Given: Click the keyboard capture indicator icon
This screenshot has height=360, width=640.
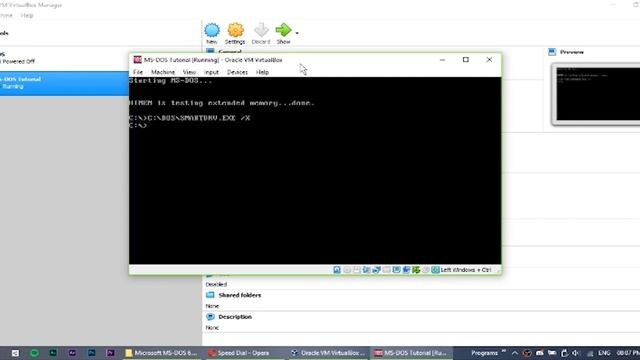Looking at the screenshot, I should pos(436,270).
